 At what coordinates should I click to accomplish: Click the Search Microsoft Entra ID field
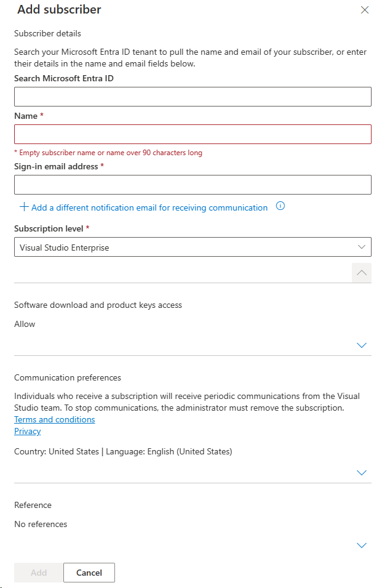tap(191, 96)
